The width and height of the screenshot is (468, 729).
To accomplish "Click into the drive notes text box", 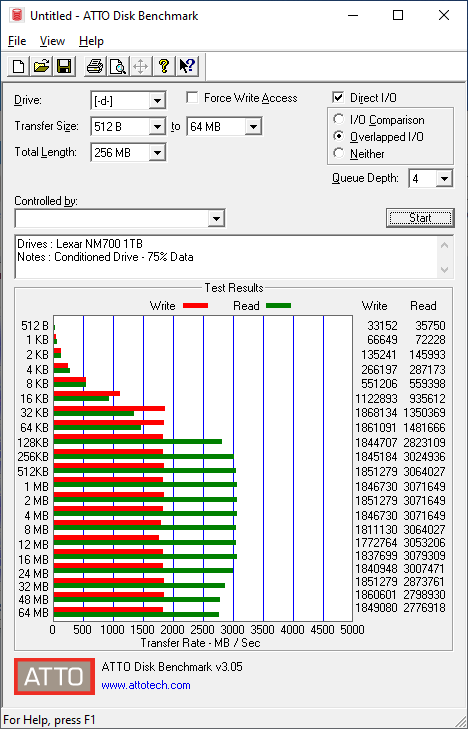I will point(227,257).
